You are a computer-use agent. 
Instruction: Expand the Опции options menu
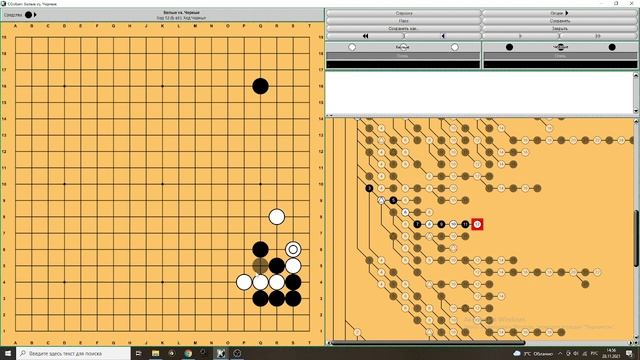click(x=559, y=13)
